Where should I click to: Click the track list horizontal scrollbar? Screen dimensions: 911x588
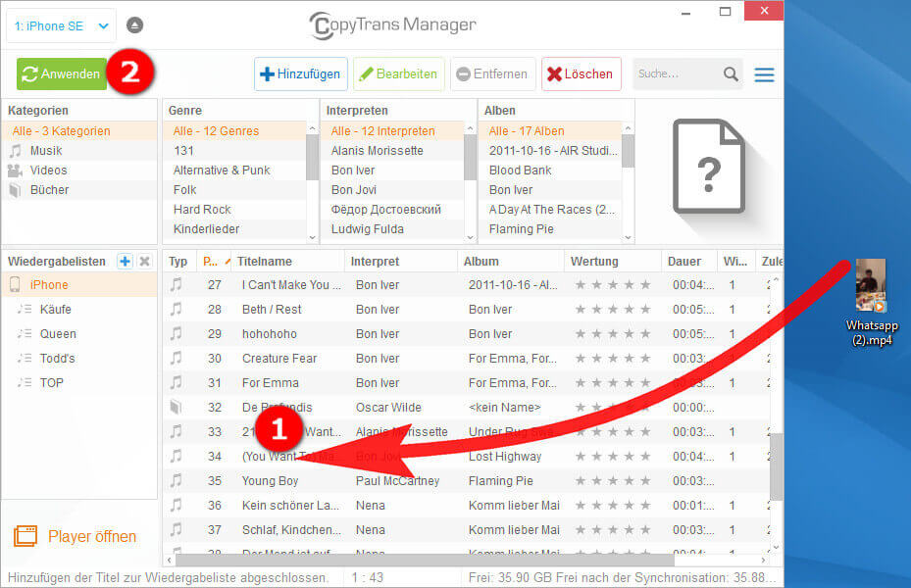tap(425, 561)
